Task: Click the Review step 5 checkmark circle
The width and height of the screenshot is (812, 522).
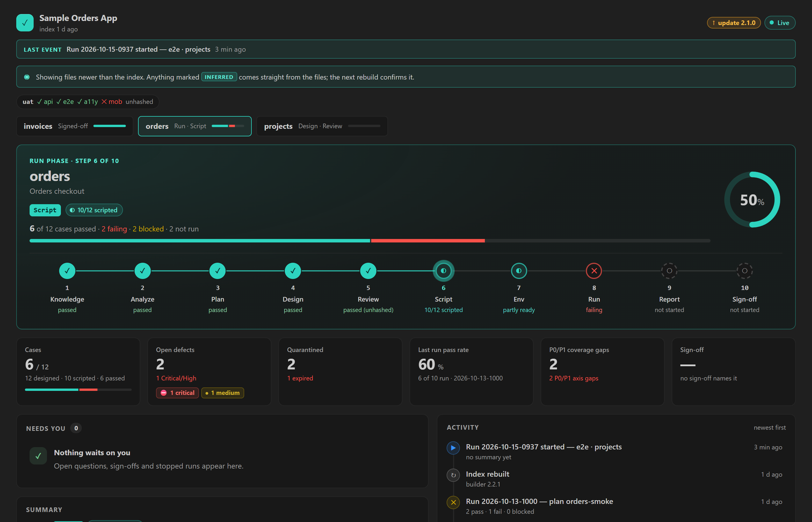Action: click(368, 271)
